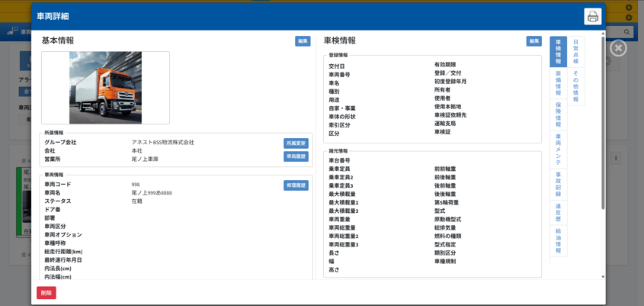Open the 違反歴 tab
The image size is (644, 306).
coord(558,212)
